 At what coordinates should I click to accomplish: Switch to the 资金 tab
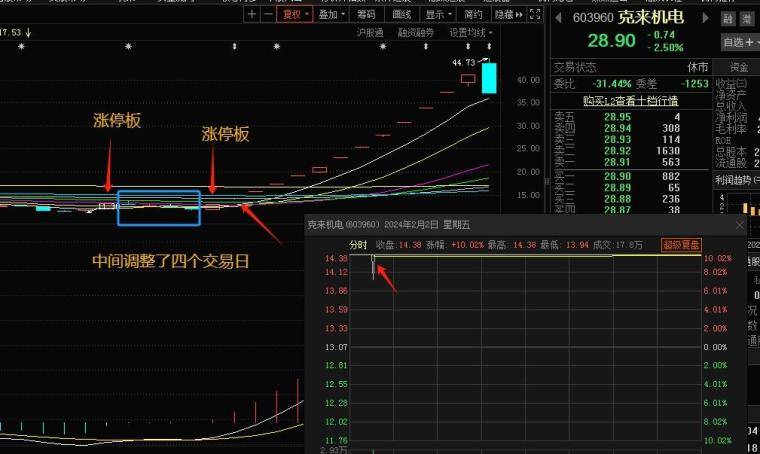[739, 67]
